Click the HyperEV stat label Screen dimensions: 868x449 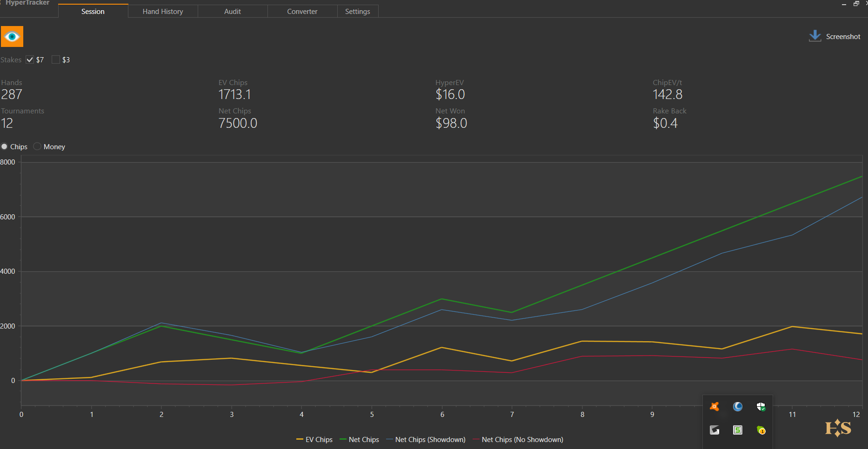(x=449, y=82)
